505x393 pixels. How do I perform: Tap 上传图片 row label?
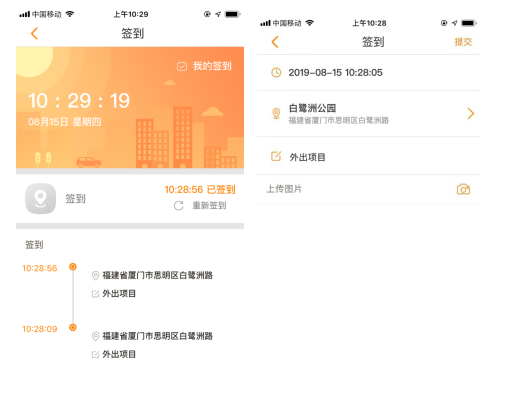coord(284,189)
